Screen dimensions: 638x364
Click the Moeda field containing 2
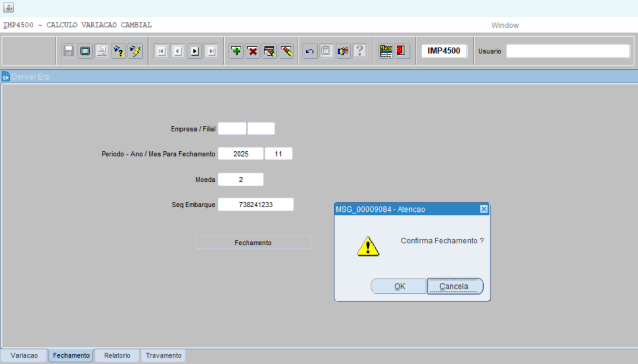(241, 180)
